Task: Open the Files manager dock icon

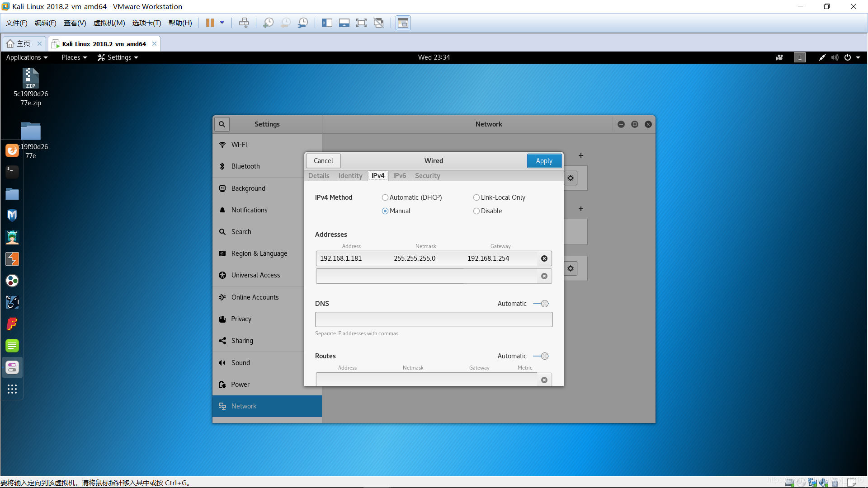Action: click(x=12, y=193)
